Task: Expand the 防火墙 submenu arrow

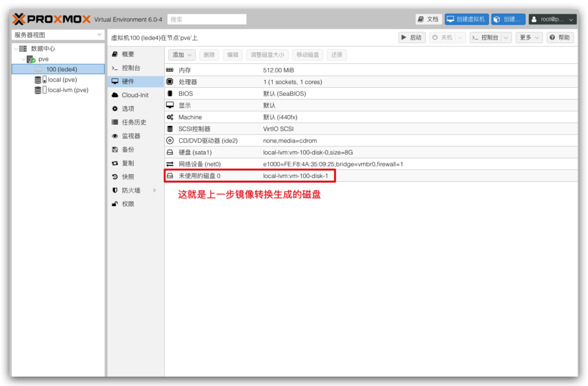Action: pyautogui.click(x=154, y=190)
